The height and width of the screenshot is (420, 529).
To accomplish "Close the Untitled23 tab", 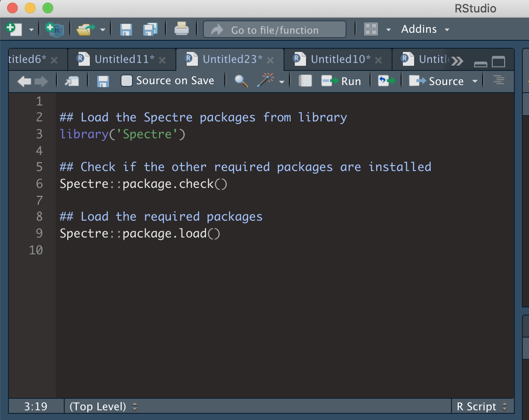I will tap(271, 60).
